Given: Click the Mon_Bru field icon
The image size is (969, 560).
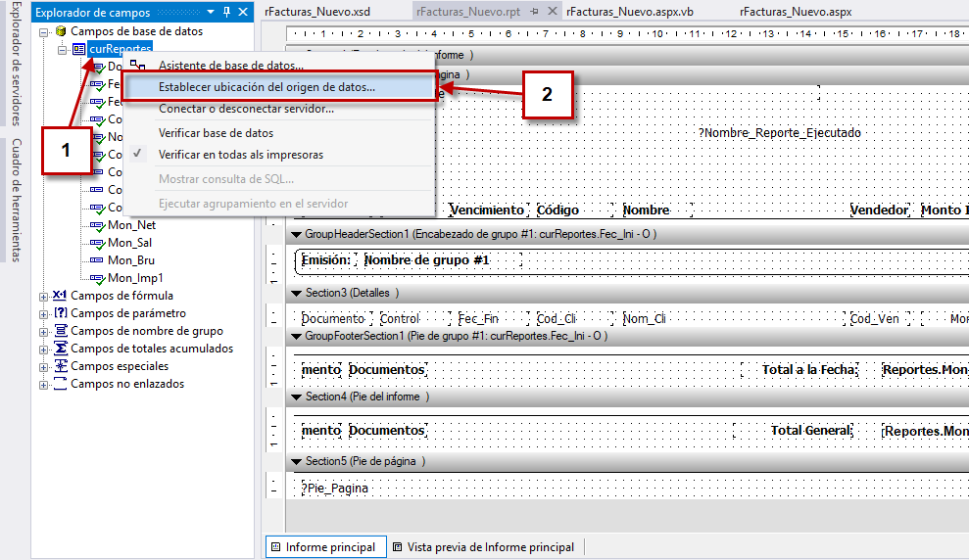Looking at the screenshot, I should coord(96,260).
